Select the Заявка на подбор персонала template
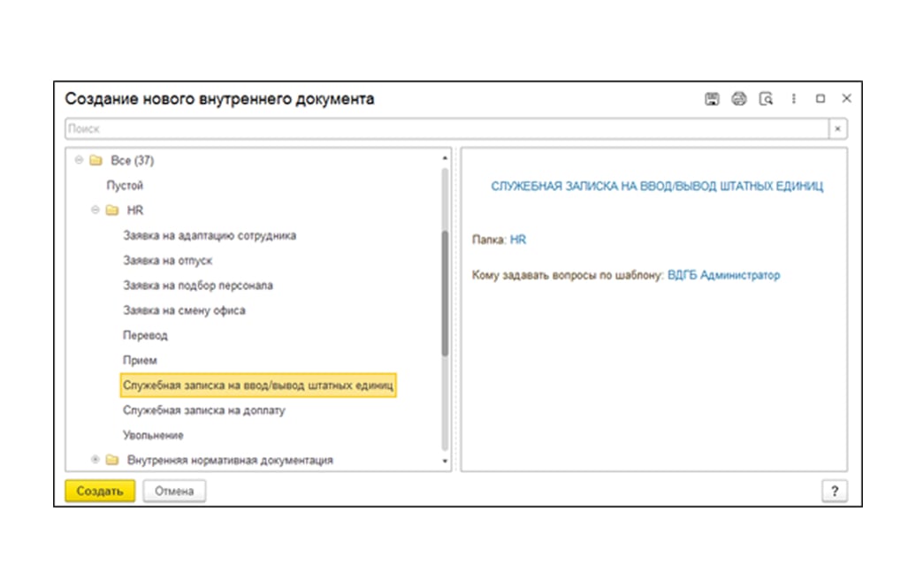Viewport: 916px width, 588px height. point(197,286)
